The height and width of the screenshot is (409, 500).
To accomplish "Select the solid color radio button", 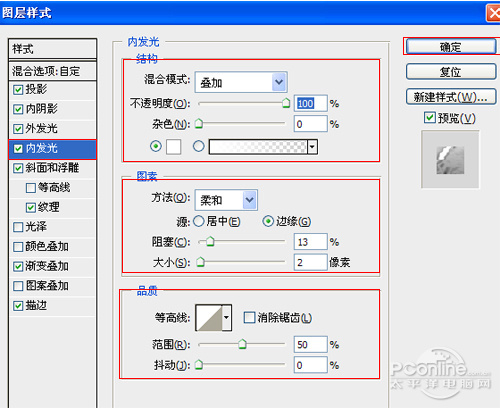I will [x=156, y=146].
